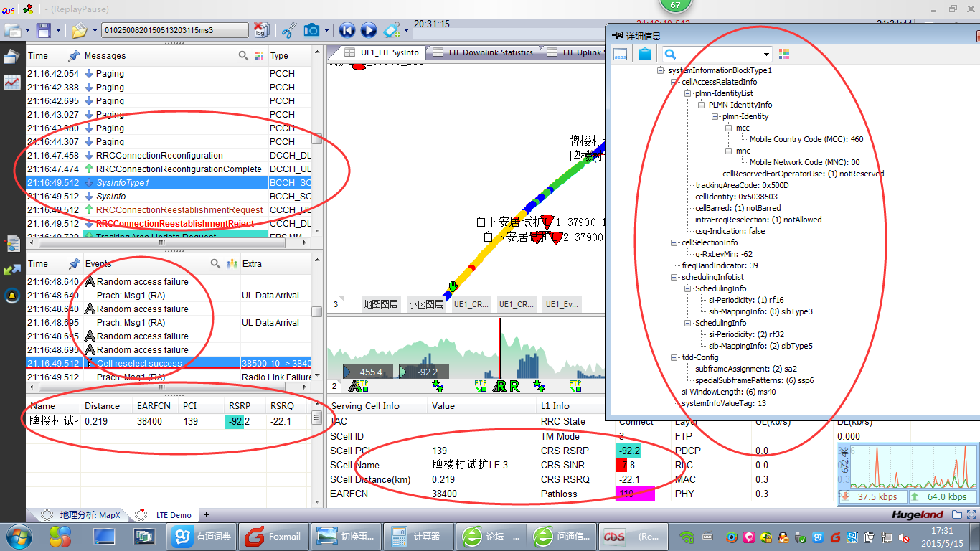Click the log file name input field

click(x=176, y=30)
